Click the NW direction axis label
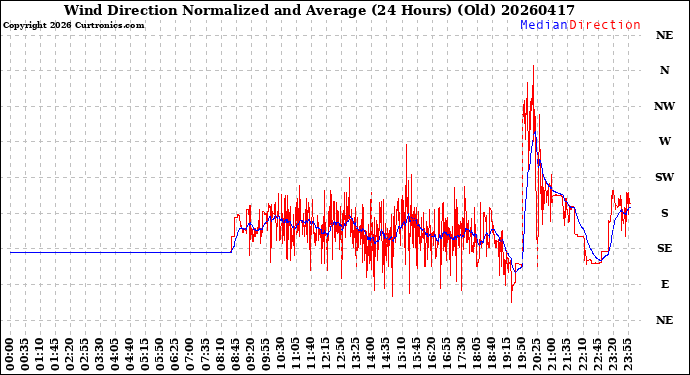The width and height of the screenshot is (690, 375). point(664,106)
